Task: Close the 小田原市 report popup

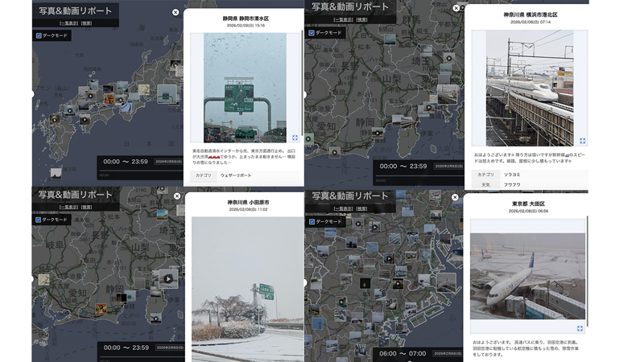Action: pos(177,195)
